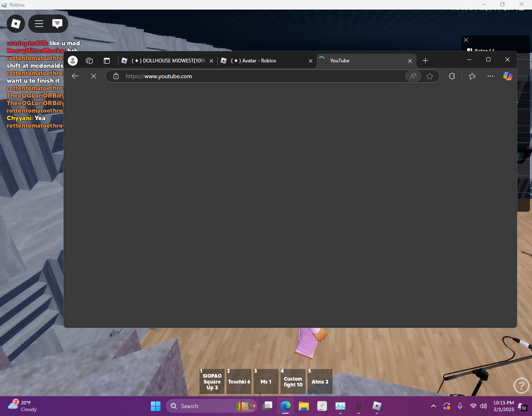Close the DOLLHOUSE MIDWEST tab
532x416 pixels.
[x=211, y=61]
